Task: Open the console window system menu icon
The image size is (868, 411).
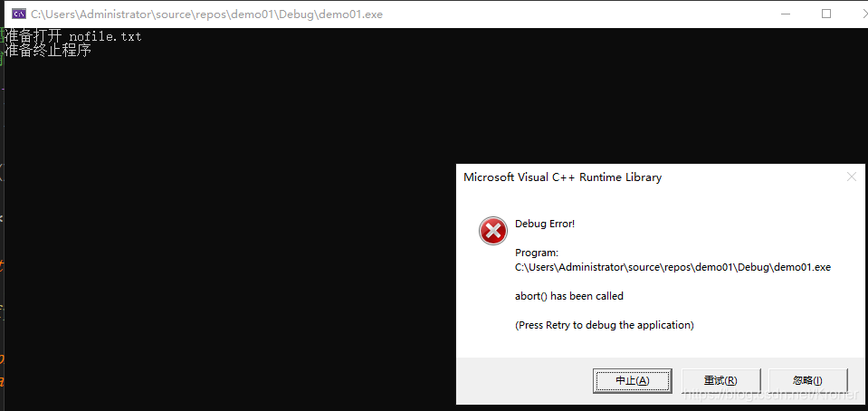Action: tap(19, 14)
